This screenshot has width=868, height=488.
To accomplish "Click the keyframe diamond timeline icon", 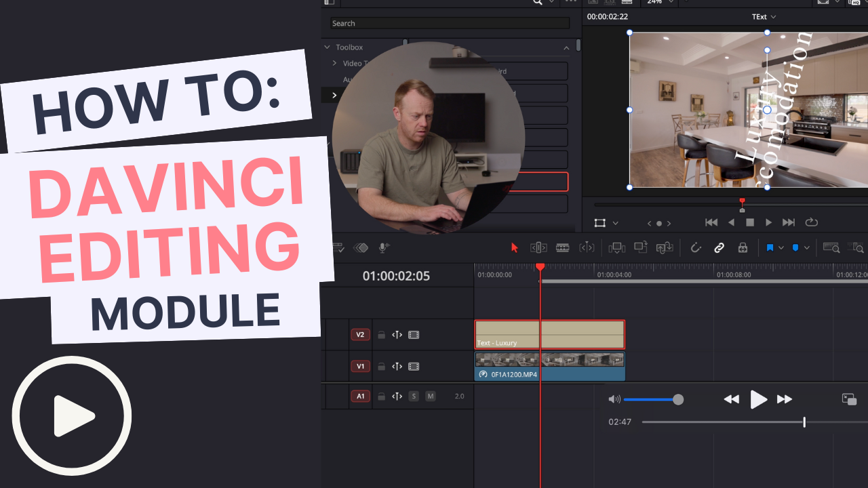I will coord(361,248).
